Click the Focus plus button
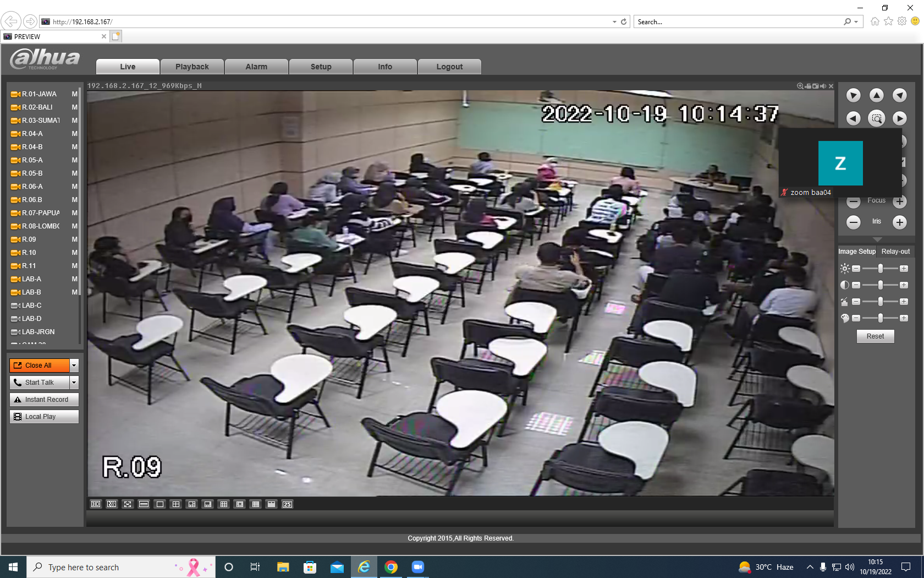Screen dimensions: 924x578 [x=899, y=201]
